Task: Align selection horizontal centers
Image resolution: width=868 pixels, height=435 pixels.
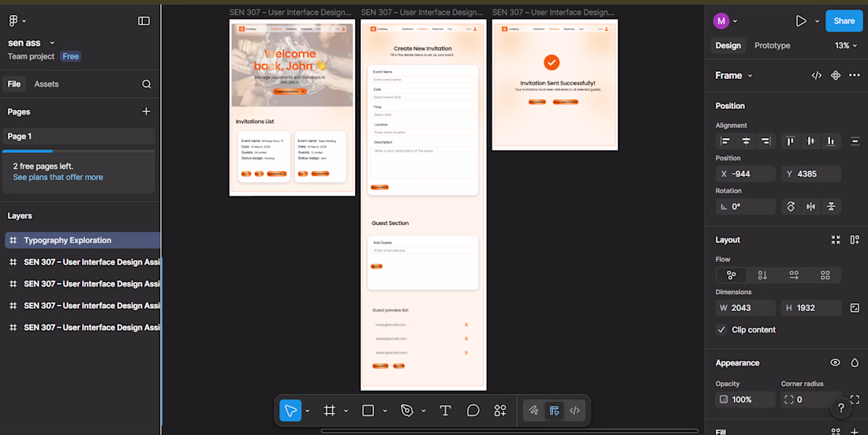Action: tap(746, 141)
